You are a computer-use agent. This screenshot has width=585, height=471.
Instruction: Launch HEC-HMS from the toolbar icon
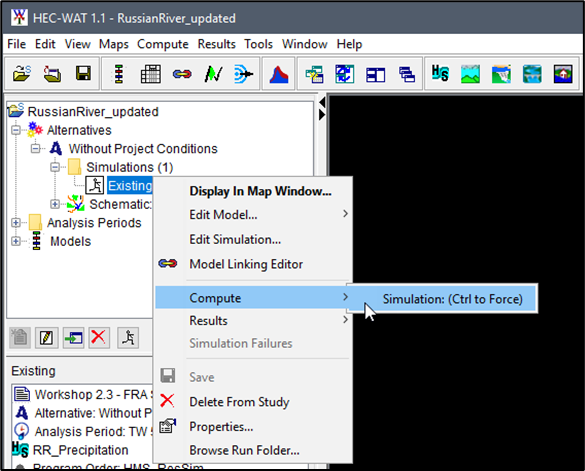(440, 73)
